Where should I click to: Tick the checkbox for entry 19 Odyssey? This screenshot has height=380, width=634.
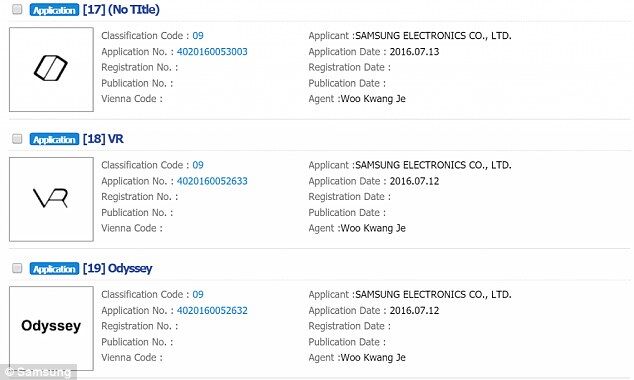pyautogui.click(x=17, y=268)
